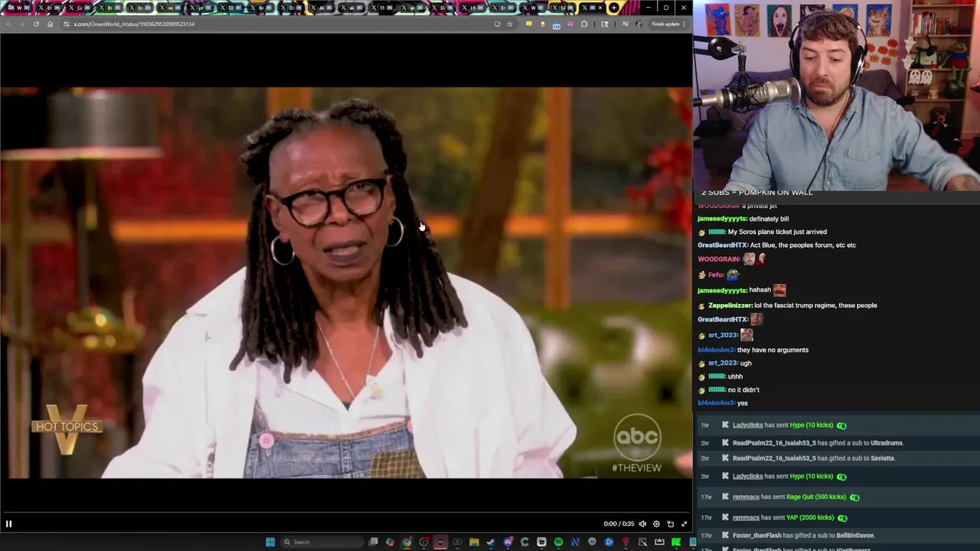Click the Rage Quit (500 kicks) label
Image resolution: width=980 pixels, height=551 pixels.
[x=816, y=497]
